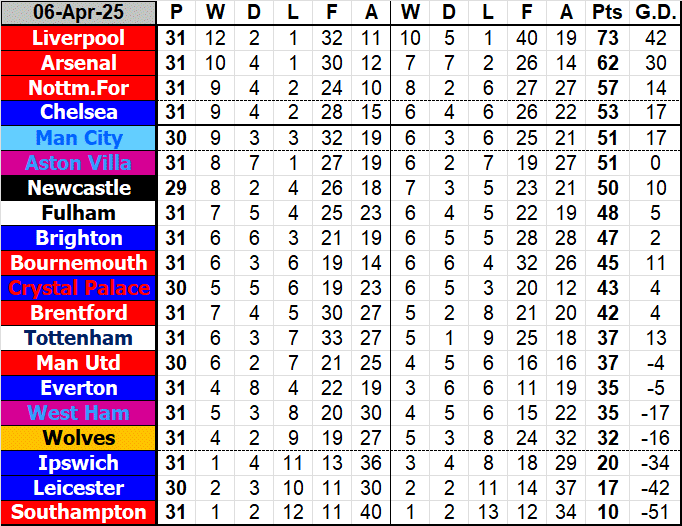Click the P column header
The height and width of the screenshot is (526, 682).
tap(176, 13)
